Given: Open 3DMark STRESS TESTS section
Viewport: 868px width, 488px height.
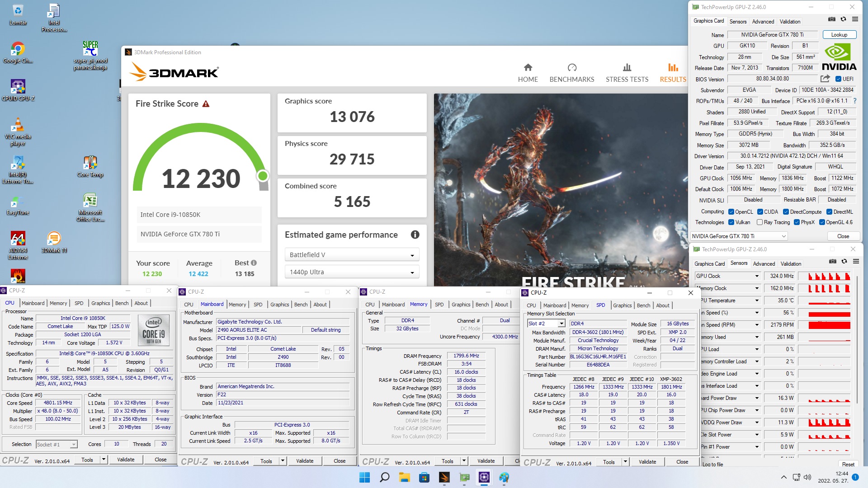Looking at the screenshot, I should point(627,73).
